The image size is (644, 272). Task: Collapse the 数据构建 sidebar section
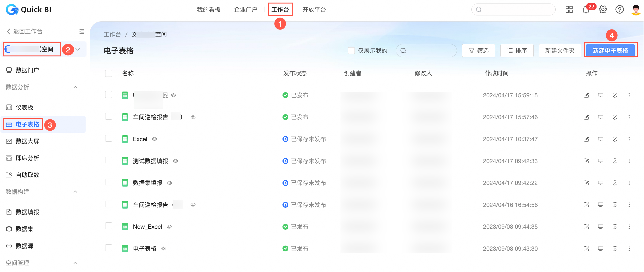coord(75,192)
